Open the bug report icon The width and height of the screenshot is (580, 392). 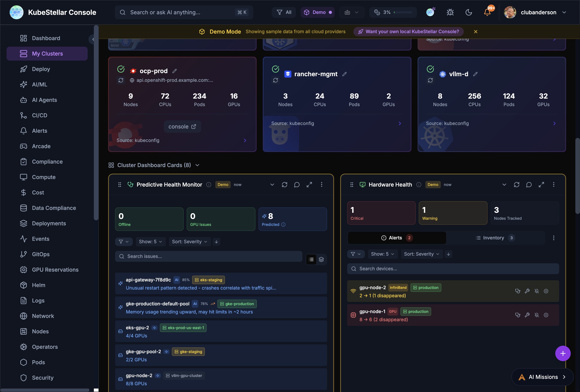tap(450, 12)
